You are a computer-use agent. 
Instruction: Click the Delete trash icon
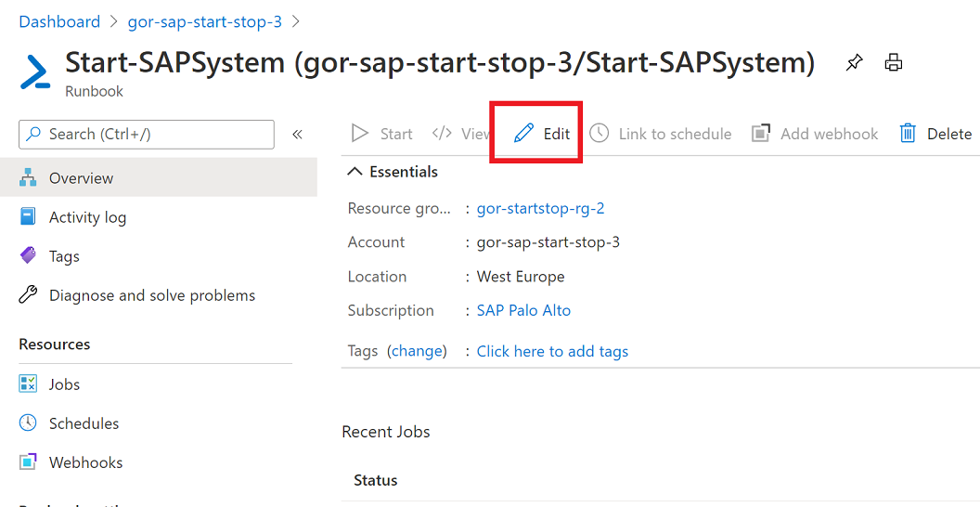point(908,133)
